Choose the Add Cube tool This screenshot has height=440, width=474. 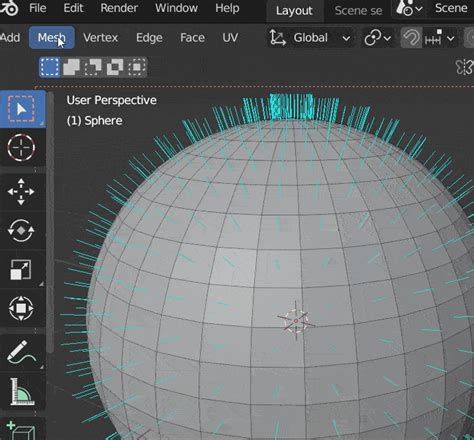22,430
